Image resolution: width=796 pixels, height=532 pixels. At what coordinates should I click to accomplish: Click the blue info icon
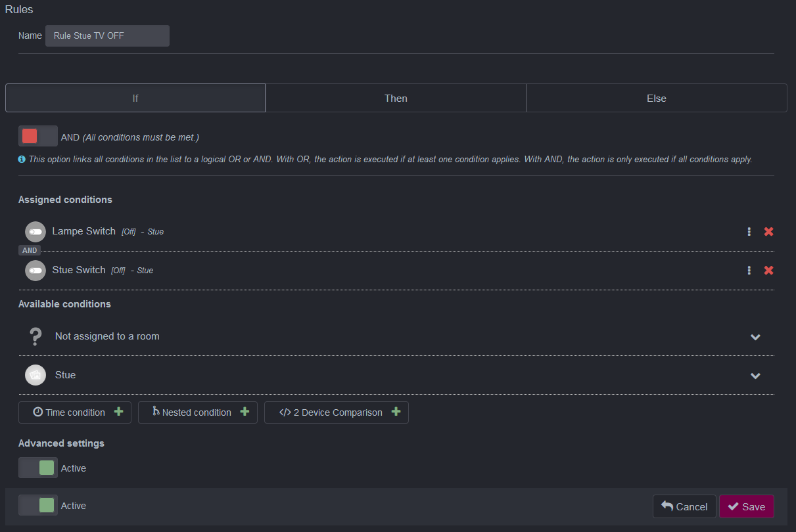[x=22, y=159]
